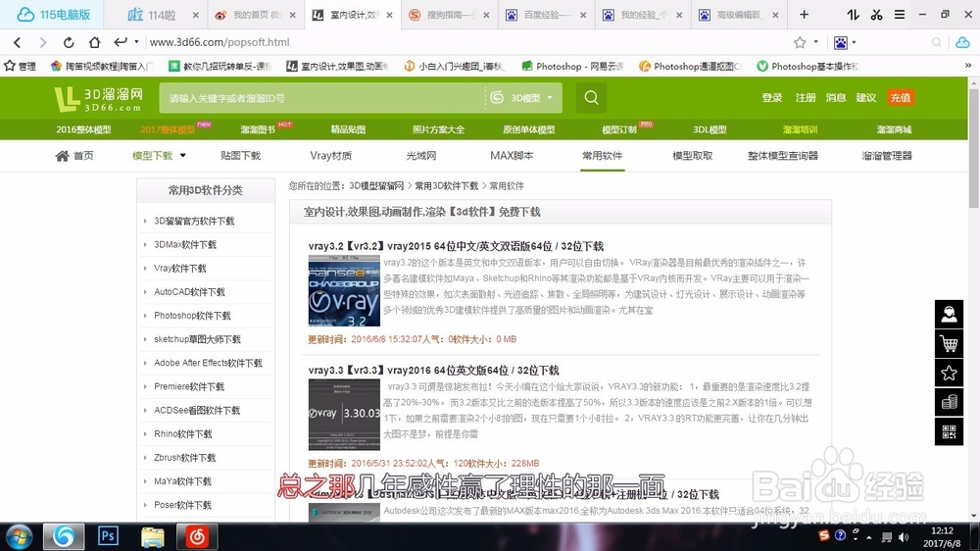Click the 首页 house icon
980x551 pixels.
pos(62,156)
